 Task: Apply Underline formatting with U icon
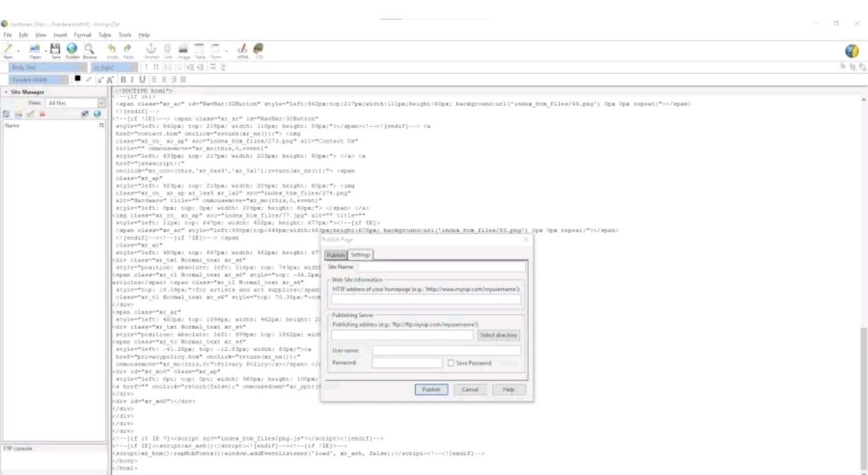[142, 80]
